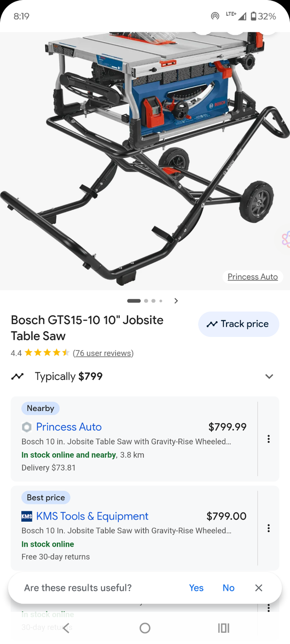Tap the Android back navigation button

pyautogui.click(x=66, y=628)
